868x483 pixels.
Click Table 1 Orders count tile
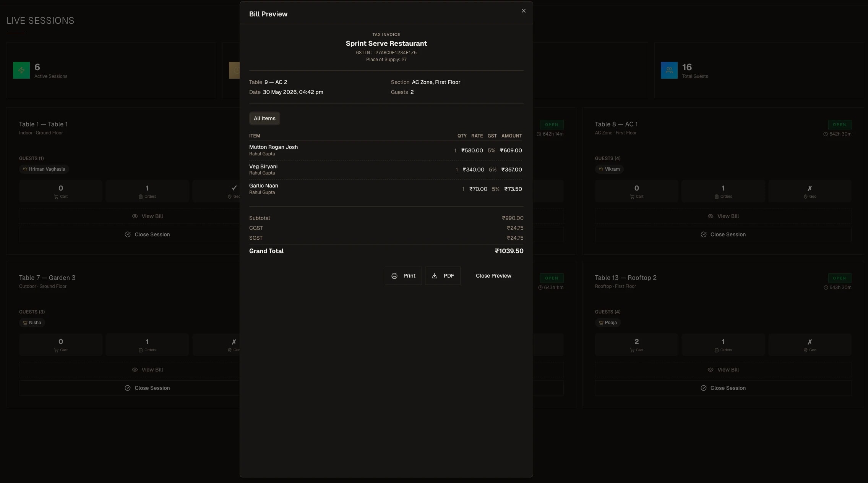click(147, 191)
